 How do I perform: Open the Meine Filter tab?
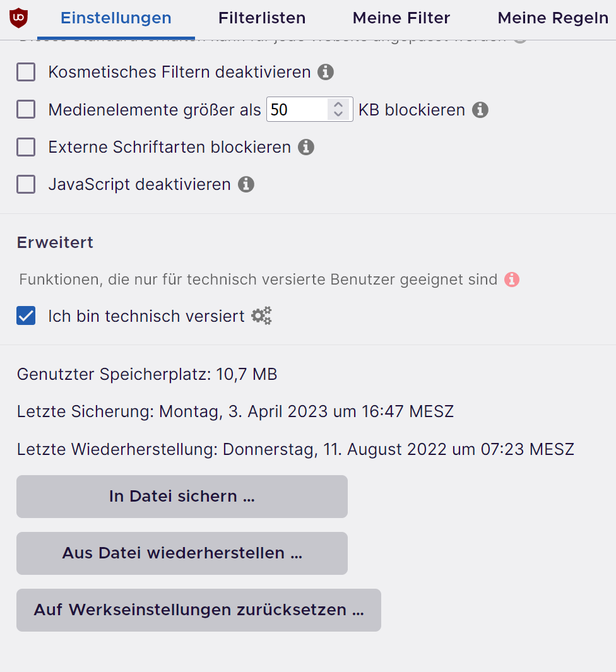(401, 18)
